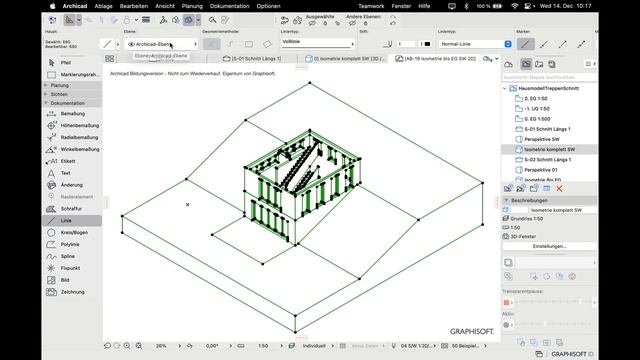Select the Polylinie tool

pyautogui.click(x=72, y=244)
